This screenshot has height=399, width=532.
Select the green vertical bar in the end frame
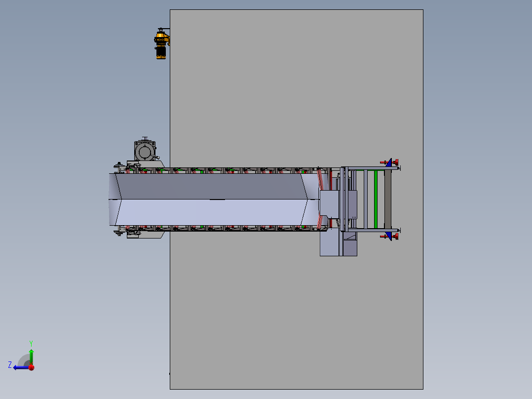(x=376, y=199)
